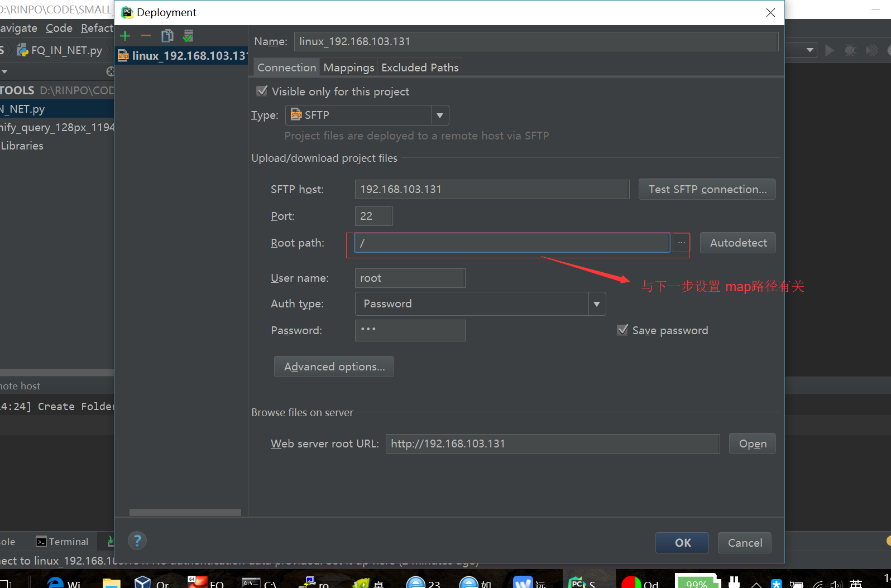The height and width of the screenshot is (588, 891).
Task: Click the Run play icon in toolbar
Action: 830,50
